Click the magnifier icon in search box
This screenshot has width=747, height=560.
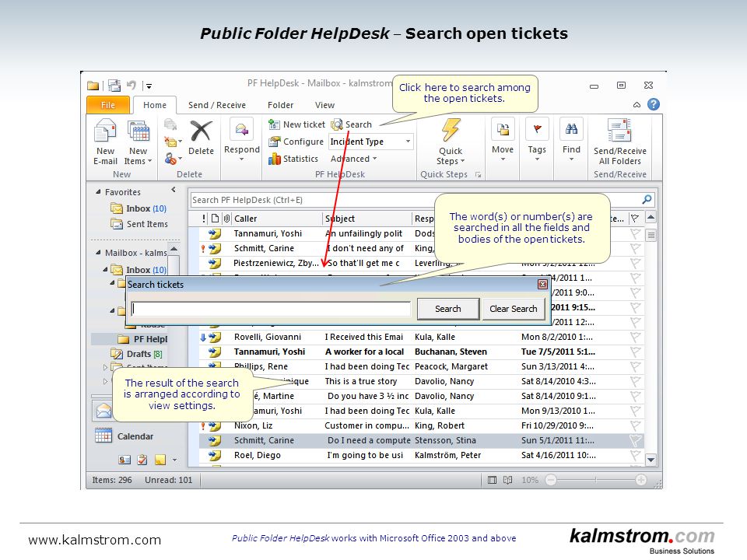click(647, 200)
